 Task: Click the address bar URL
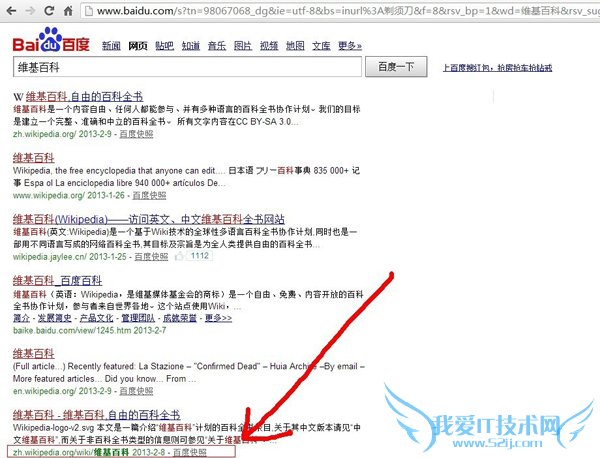coord(347,11)
